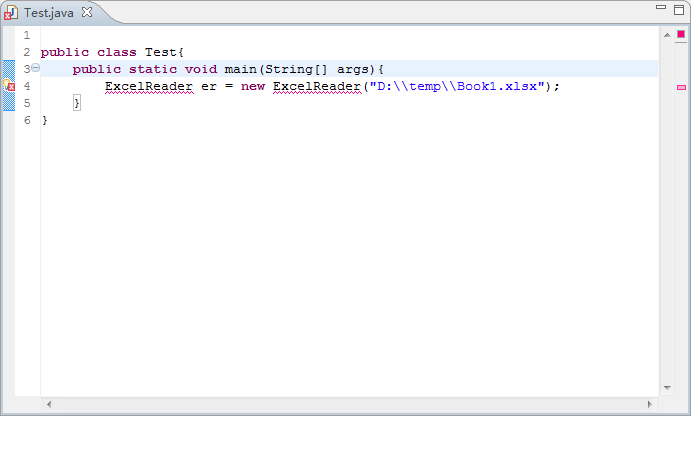Close the Test.java tab
The image size is (691, 460).
point(87,12)
